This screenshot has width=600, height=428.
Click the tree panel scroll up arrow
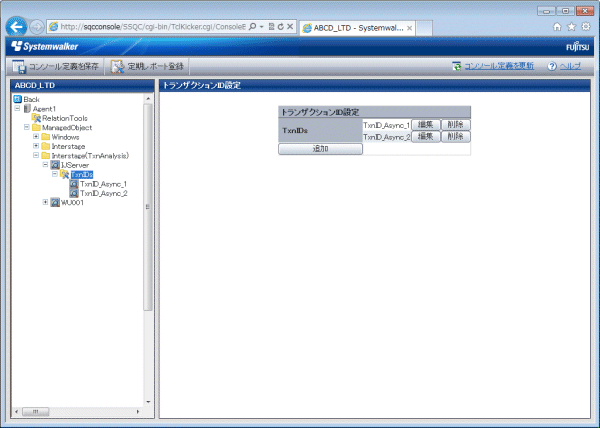point(148,99)
